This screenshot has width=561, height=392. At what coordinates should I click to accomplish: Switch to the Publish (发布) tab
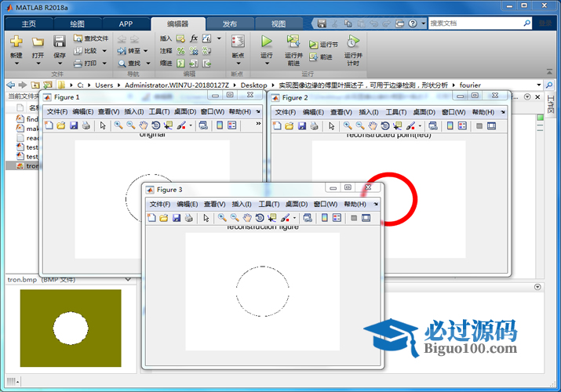coord(230,24)
